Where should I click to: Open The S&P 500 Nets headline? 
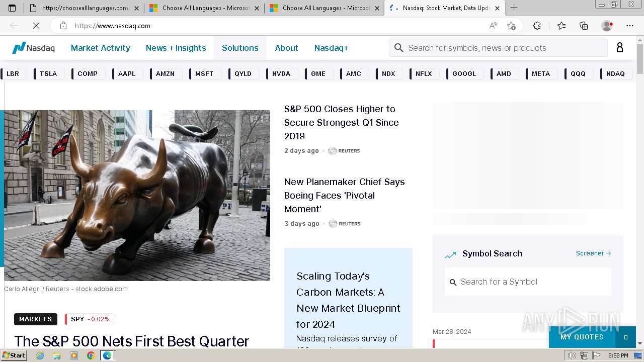pyautogui.click(x=132, y=341)
